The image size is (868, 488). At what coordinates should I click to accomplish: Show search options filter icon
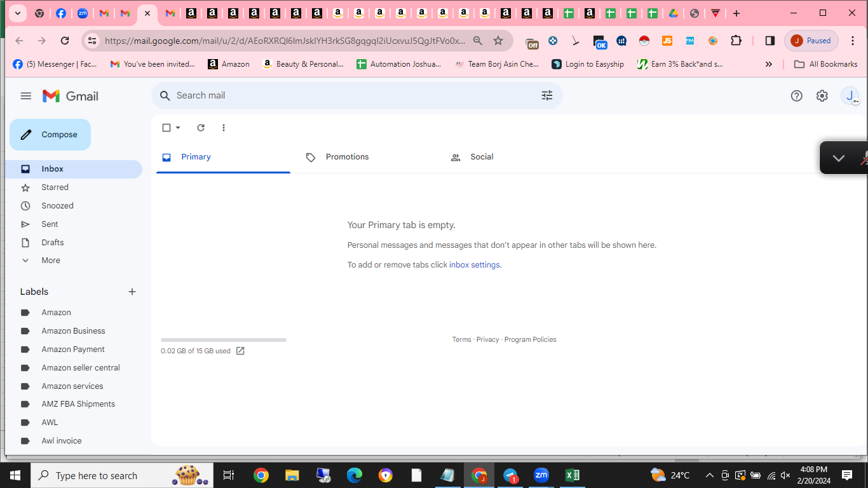(x=547, y=95)
